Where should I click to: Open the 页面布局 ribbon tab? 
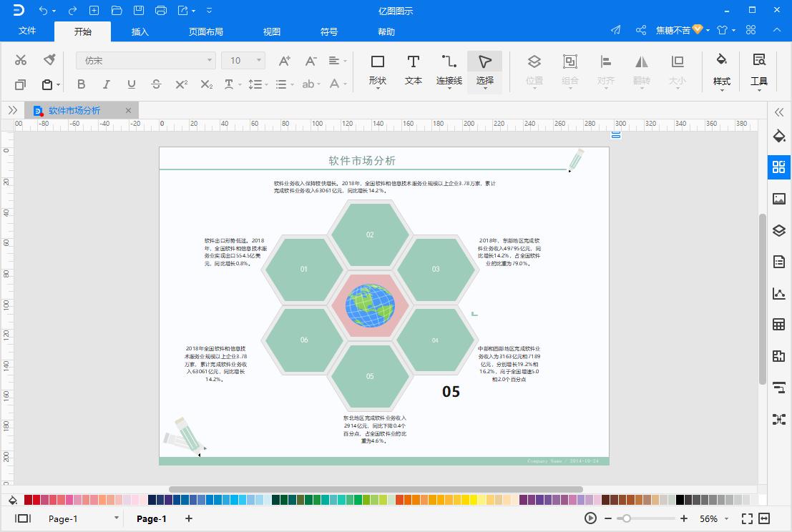point(205,31)
